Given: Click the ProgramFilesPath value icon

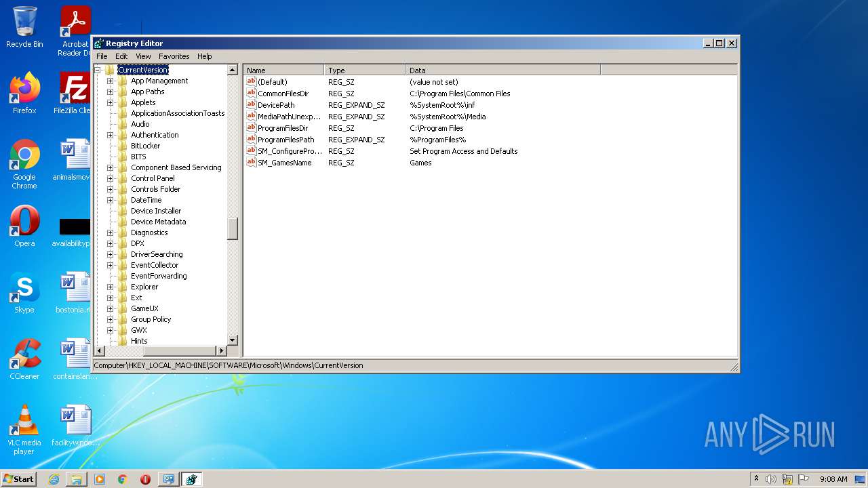Looking at the screenshot, I should (x=251, y=139).
